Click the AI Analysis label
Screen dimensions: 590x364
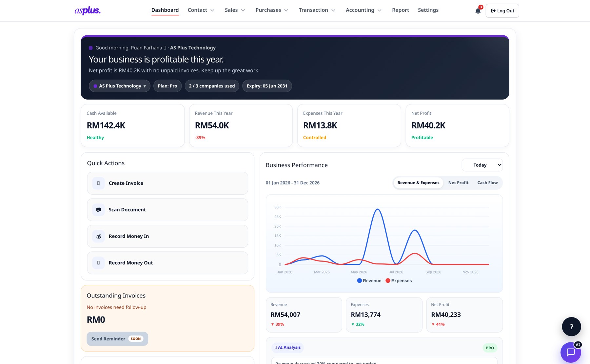(287, 347)
